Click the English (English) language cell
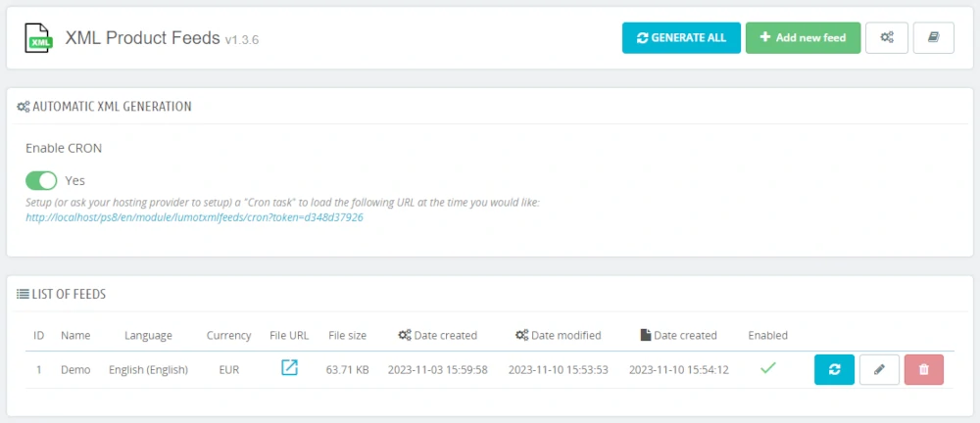 tap(148, 370)
